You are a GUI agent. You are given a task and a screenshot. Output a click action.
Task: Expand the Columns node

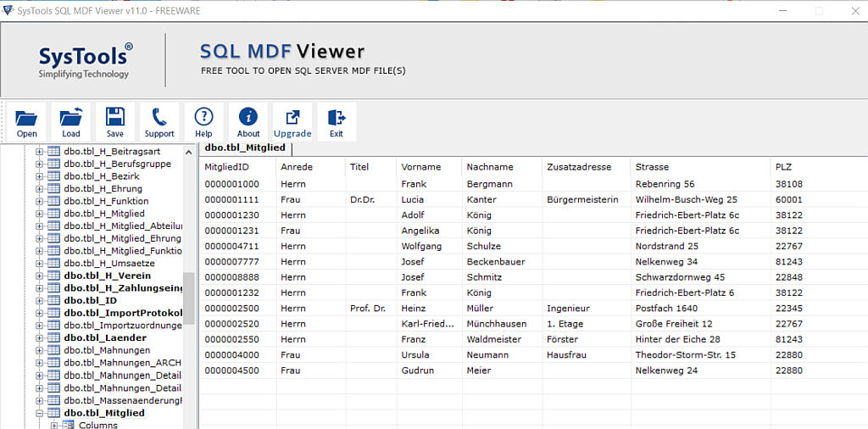(x=54, y=425)
